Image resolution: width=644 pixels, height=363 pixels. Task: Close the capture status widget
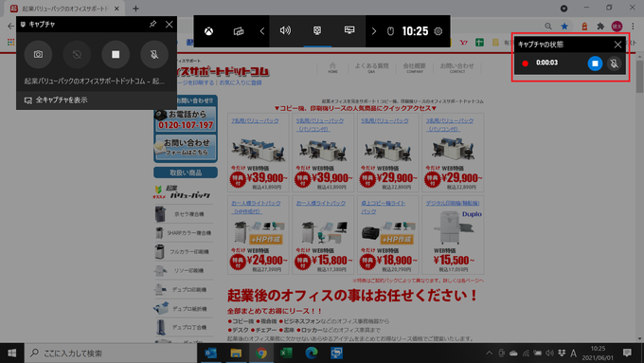click(x=617, y=44)
